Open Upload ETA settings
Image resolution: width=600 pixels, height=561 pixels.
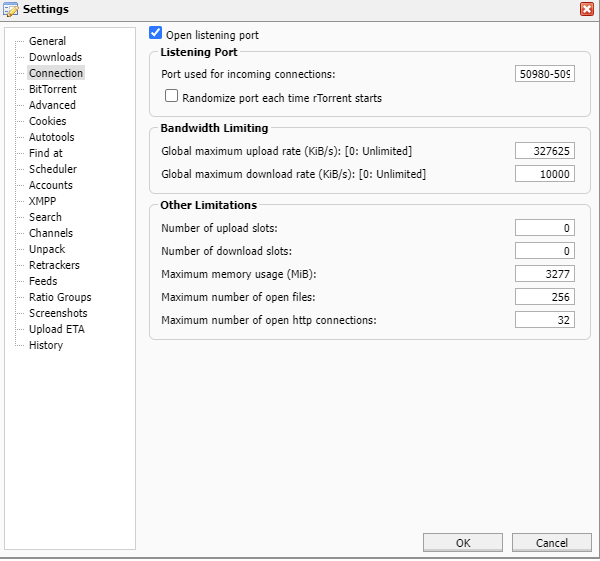57,329
